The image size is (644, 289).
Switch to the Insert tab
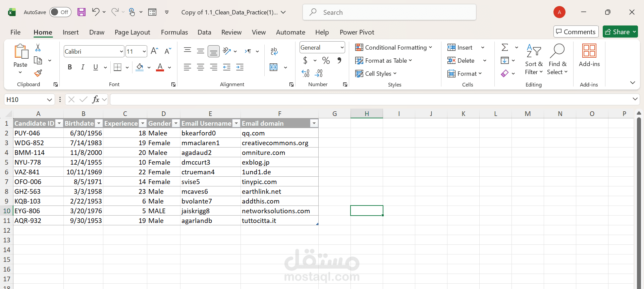click(x=70, y=32)
